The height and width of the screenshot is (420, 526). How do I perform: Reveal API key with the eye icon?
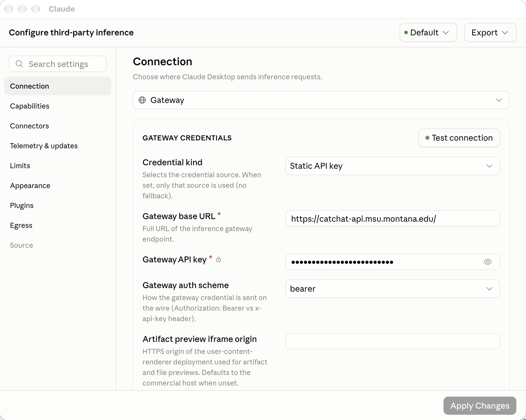click(x=487, y=262)
